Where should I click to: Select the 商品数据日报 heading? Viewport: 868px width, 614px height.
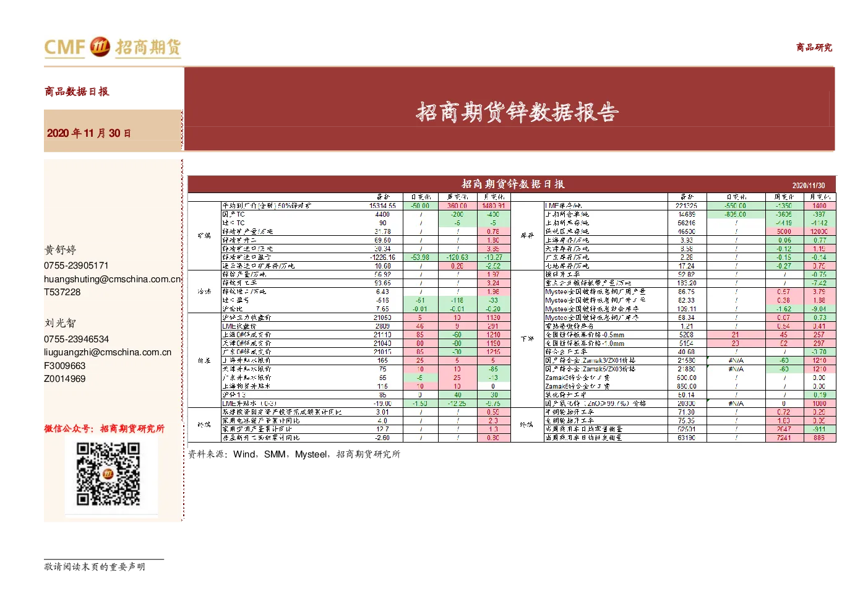[x=77, y=92]
